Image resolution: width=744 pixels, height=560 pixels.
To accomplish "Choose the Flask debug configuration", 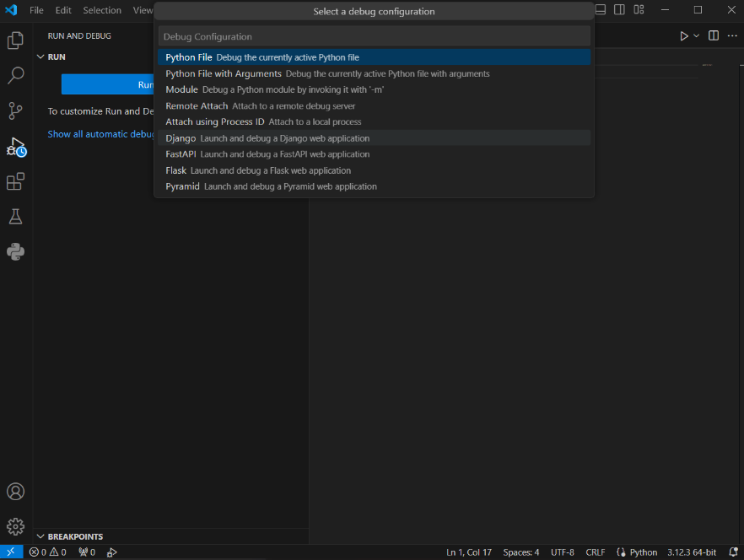I will 374,170.
